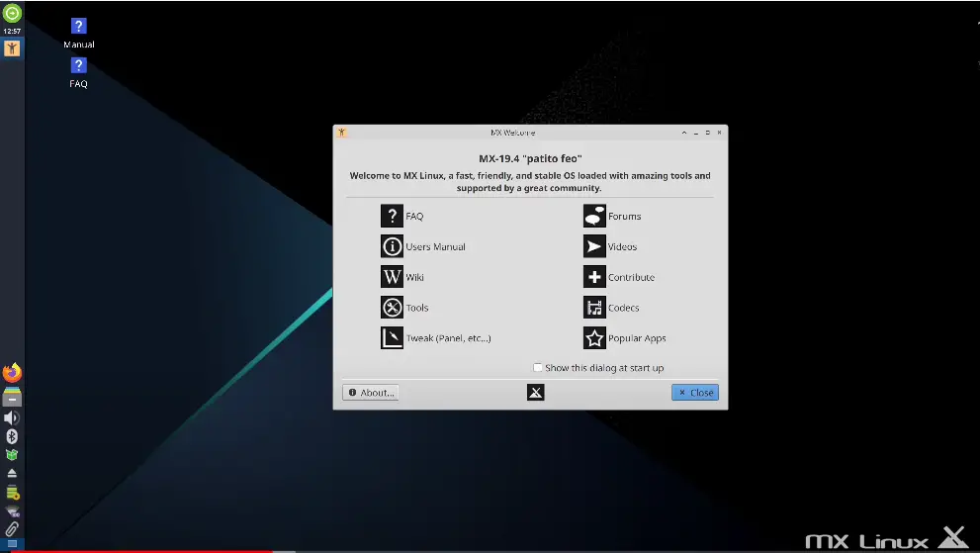Open Tweak (Panel, etc...) icon

pos(392,337)
